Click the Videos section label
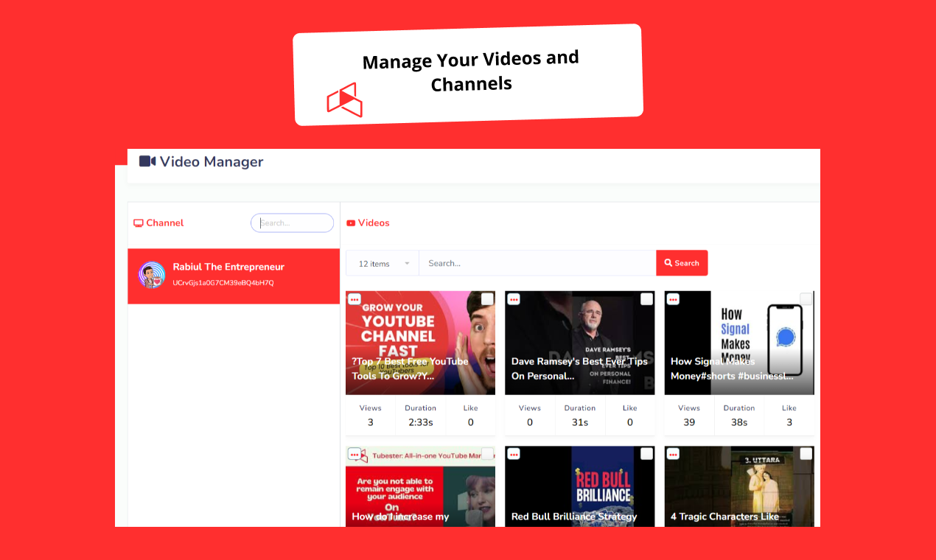This screenshot has height=560, width=936. (x=374, y=223)
